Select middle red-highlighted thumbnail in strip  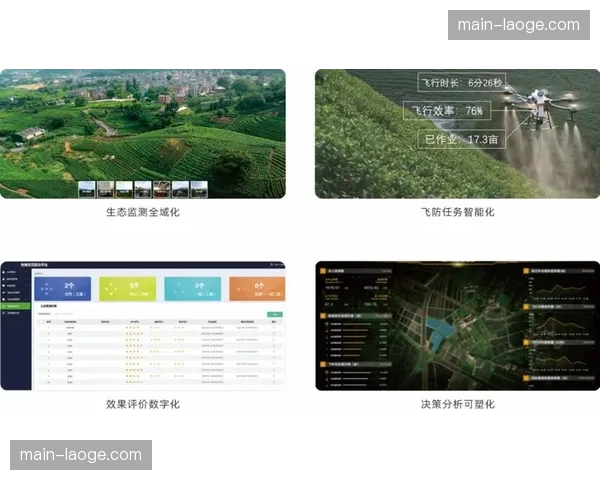[161, 189]
